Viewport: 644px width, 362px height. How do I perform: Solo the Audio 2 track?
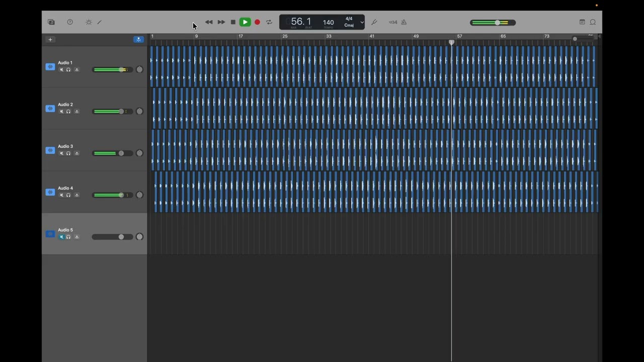68,112
